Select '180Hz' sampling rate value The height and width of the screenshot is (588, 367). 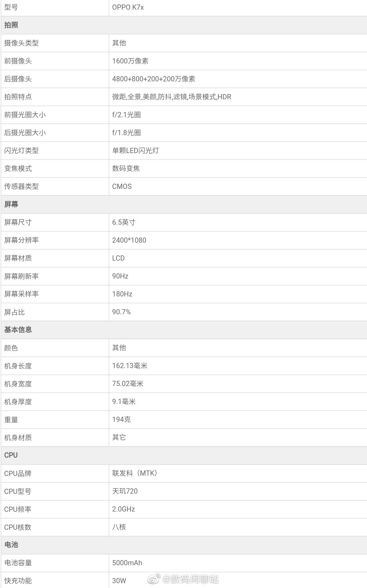coord(122,294)
